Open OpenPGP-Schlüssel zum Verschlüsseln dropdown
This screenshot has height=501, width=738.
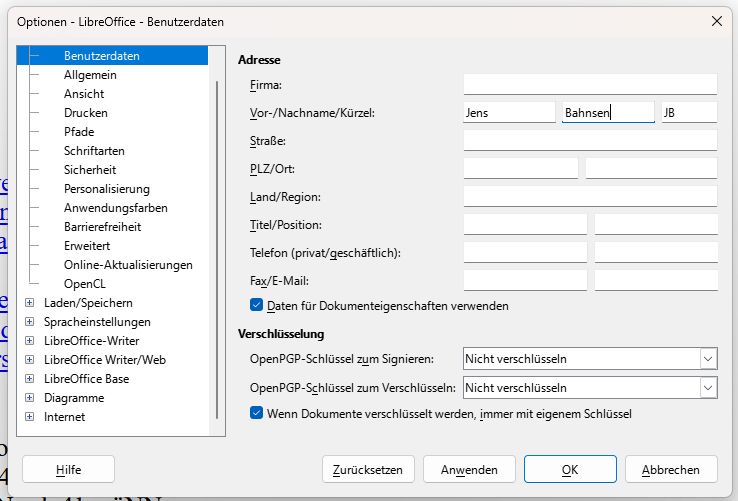tap(590, 388)
